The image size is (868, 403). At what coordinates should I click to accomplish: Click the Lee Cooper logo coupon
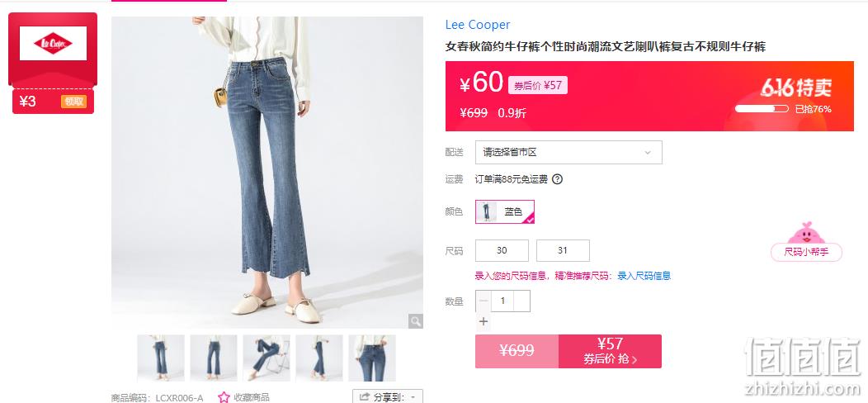click(53, 43)
